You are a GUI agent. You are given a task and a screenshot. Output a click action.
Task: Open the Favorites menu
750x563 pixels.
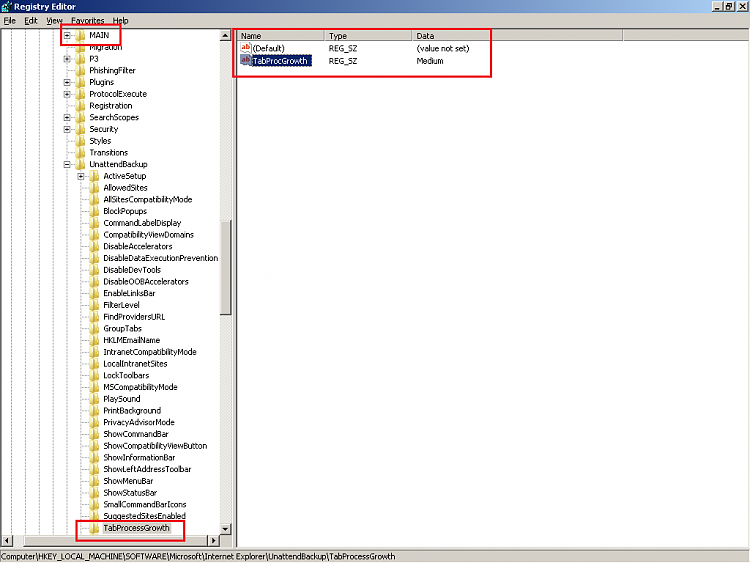88,21
